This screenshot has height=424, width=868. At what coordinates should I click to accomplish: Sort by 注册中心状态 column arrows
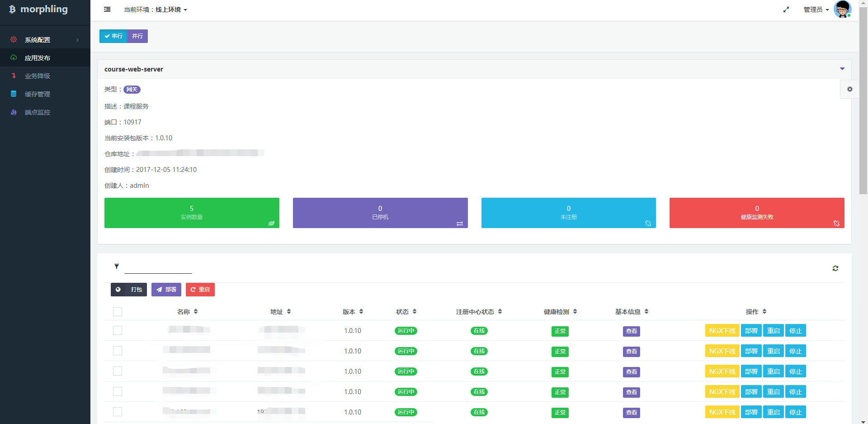click(x=500, y=311)
